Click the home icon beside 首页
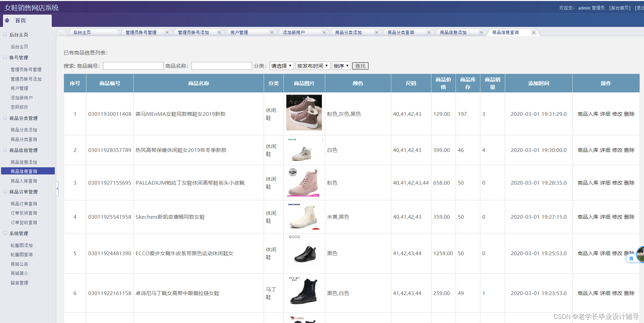644x323 pixels. point(7,20)
